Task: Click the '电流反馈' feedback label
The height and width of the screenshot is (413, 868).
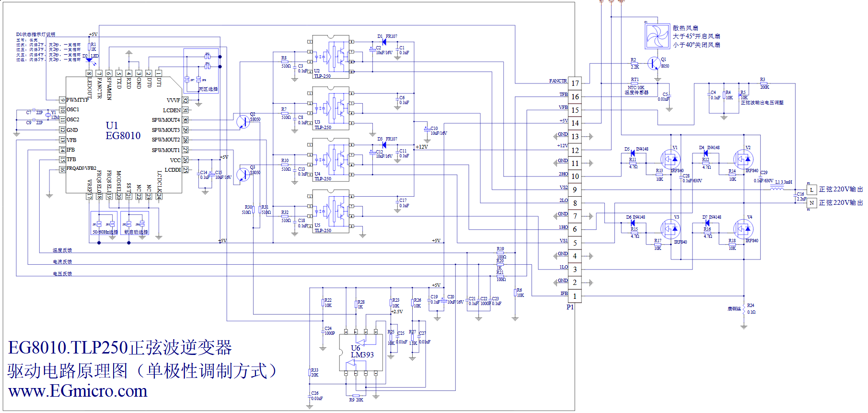Action: (62, 262)
